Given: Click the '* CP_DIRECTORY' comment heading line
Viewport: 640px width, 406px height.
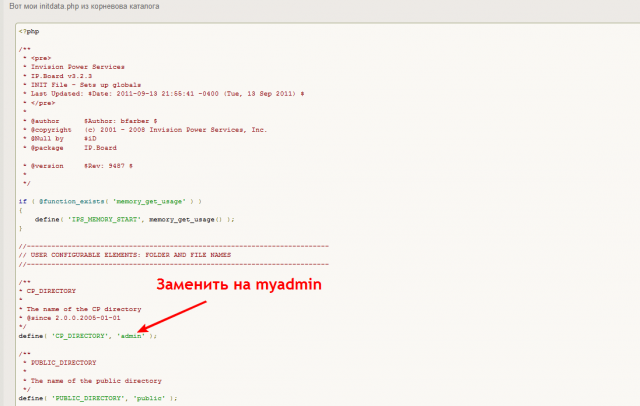Looking at the screenshot, I should tap(47, 291).
